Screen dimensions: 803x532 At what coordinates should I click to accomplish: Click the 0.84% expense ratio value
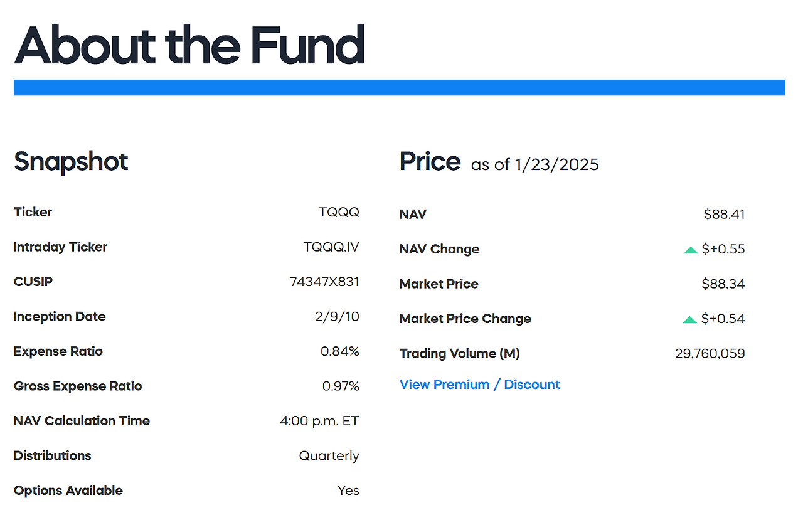(x=340, y=351)
